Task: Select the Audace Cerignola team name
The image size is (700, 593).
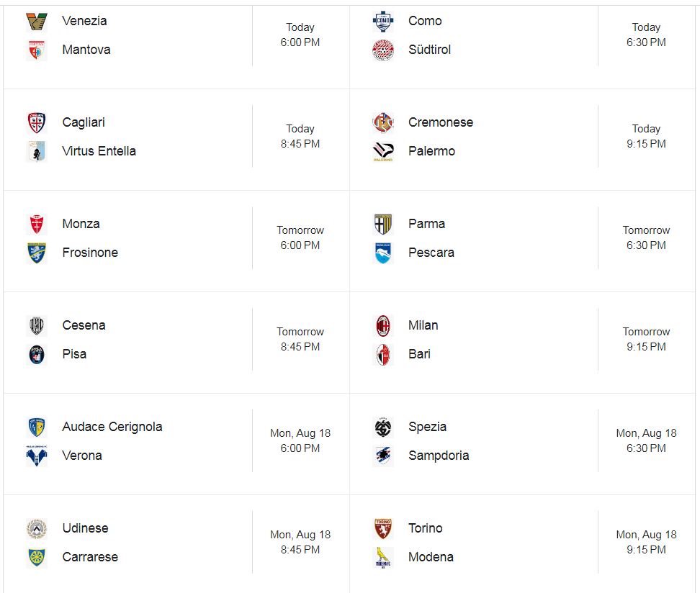Action: coord(112,427)
